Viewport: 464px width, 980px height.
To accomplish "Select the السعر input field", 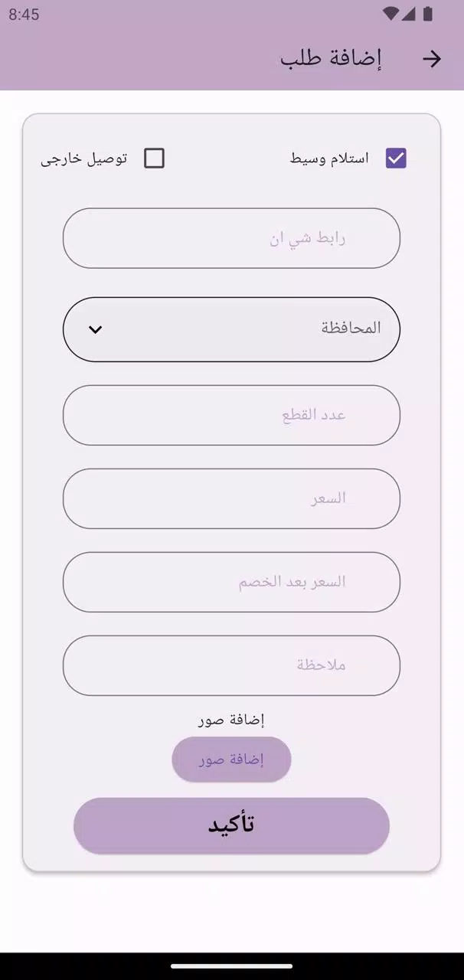I will pos(231,498).
